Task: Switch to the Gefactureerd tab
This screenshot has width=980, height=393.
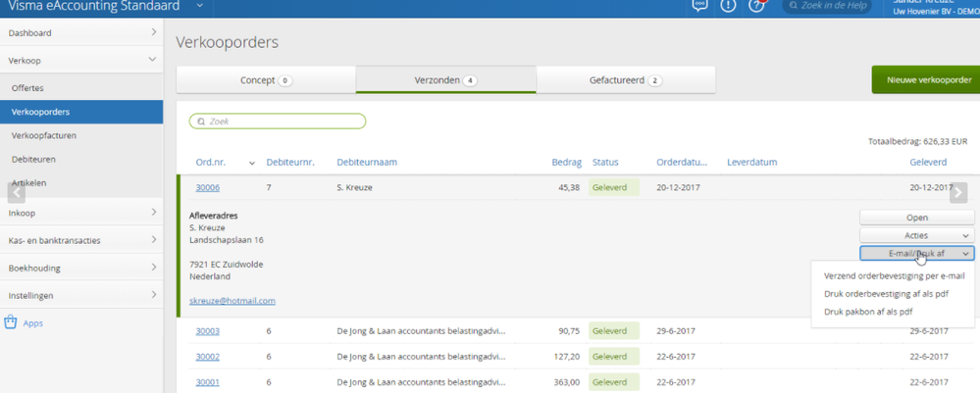Action: (x=626, y=80)
